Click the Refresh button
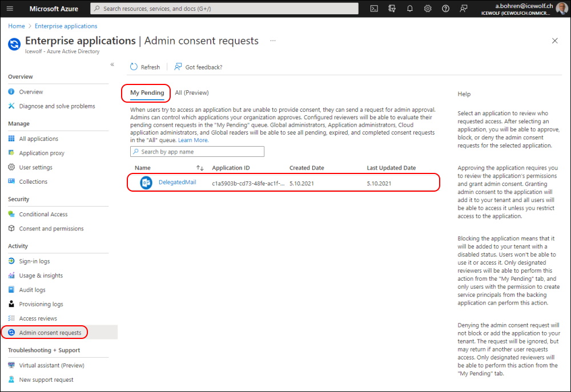The width and height of the screenshot is (571, 392). click(145, 67)
